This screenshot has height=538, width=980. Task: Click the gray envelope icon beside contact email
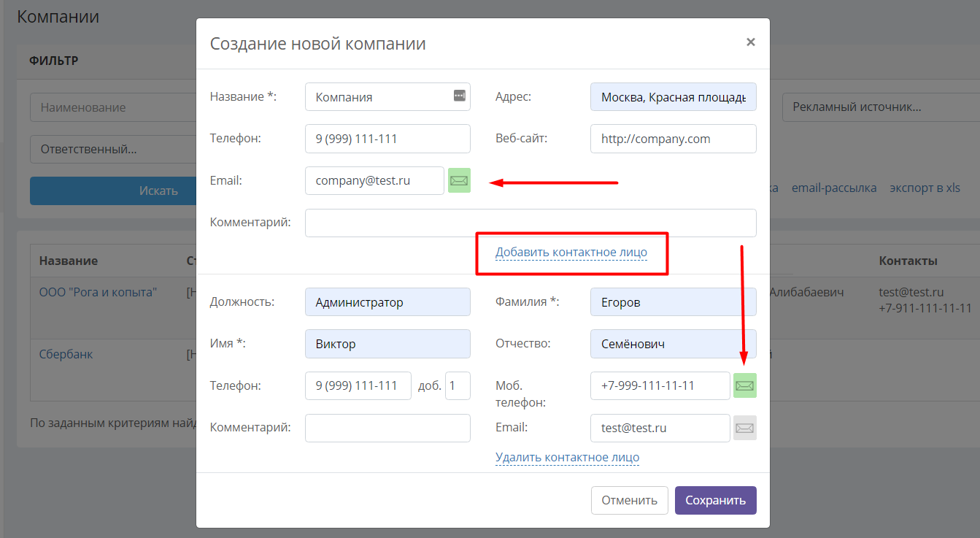pos(745,428)
